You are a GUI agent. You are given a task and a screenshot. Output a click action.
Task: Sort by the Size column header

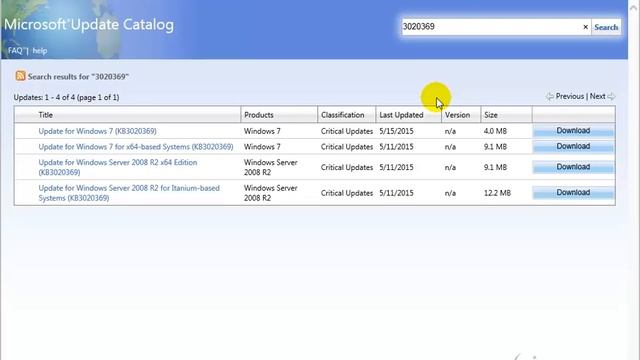click(491, 115)
